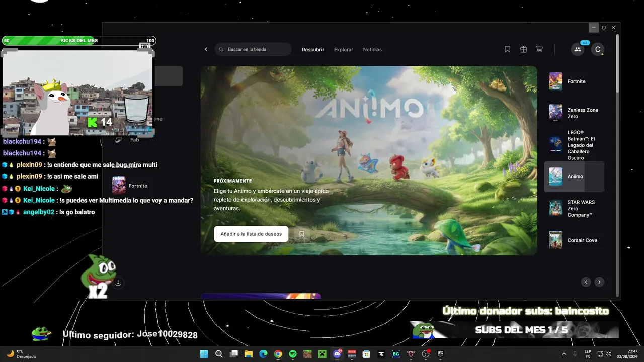Open the shopping cart
The width and height of the screenshot is (644, 362).
point(539,49)
